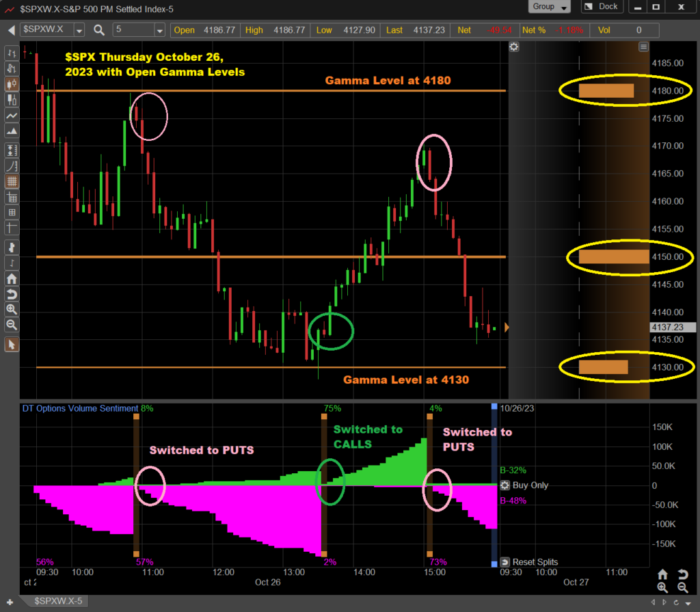This screenshot has height=612, width=700.
Task: Select the candlestick chart type icon
Action: [x=12, y=84]
